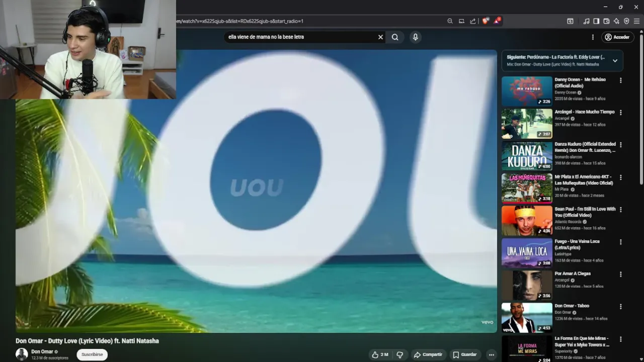Click the page vertical scrollbar
Viewport: 644px width, 362px height.
click(641, 111)
